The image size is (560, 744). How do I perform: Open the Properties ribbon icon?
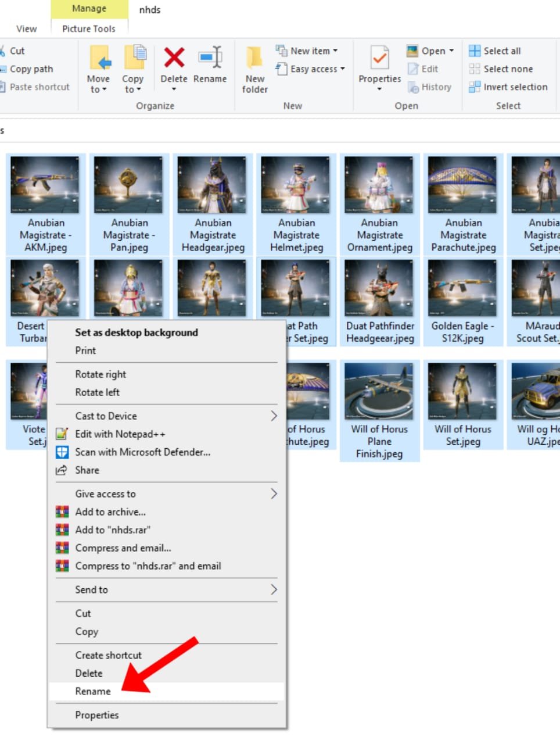pos(380,59)
